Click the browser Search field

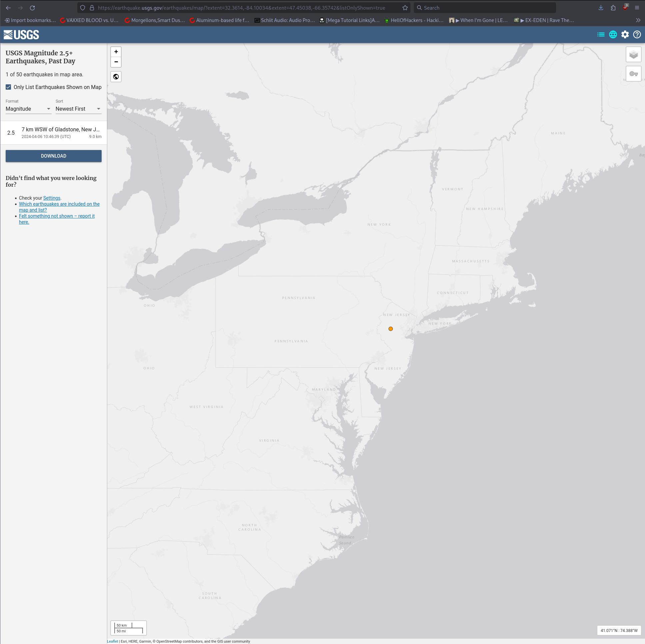[485, 8]
